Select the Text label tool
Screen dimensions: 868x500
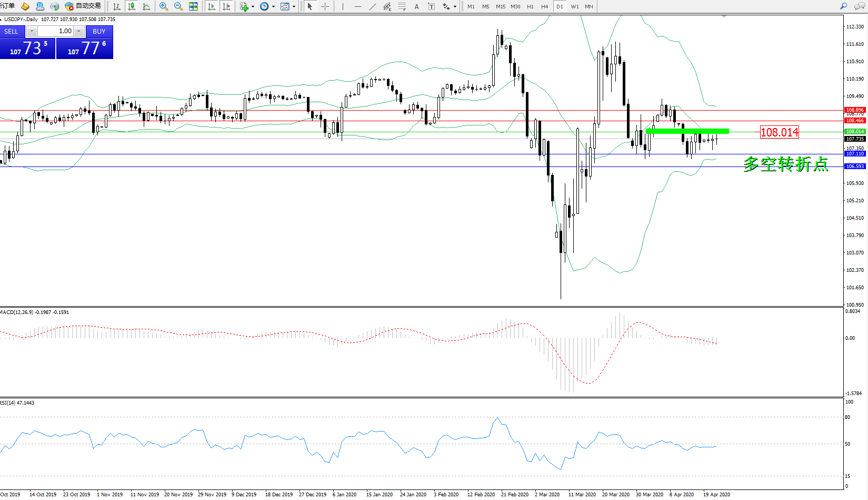[x=432, y=6]
